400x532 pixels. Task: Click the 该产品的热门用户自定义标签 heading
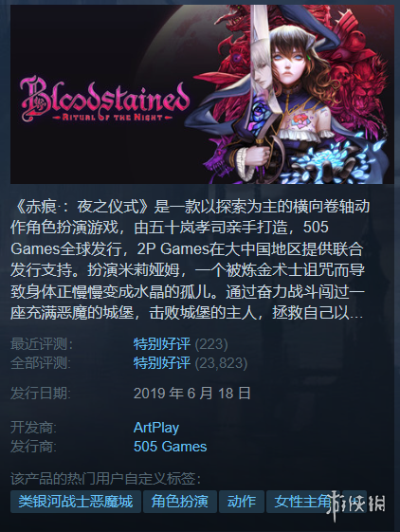105,479
